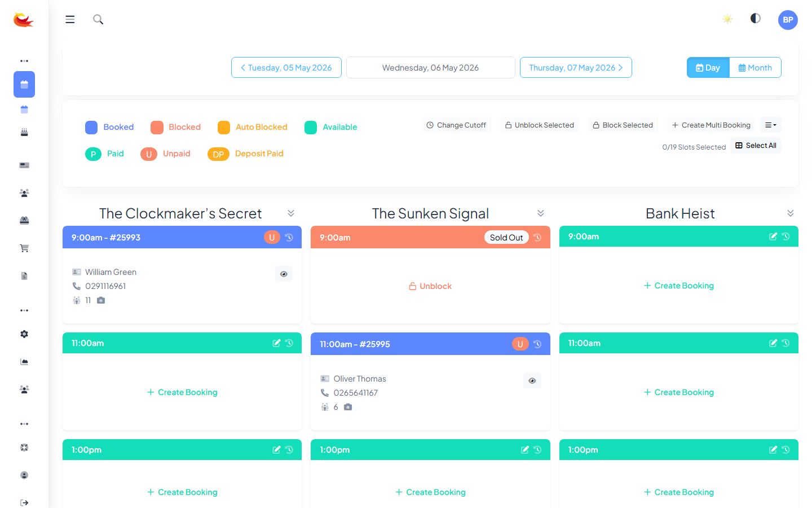The height and width of the screenshot is (508, 812).
Task: Open history for Clockmaker's Secret 9:00am booking
Action: click(289, 238)
